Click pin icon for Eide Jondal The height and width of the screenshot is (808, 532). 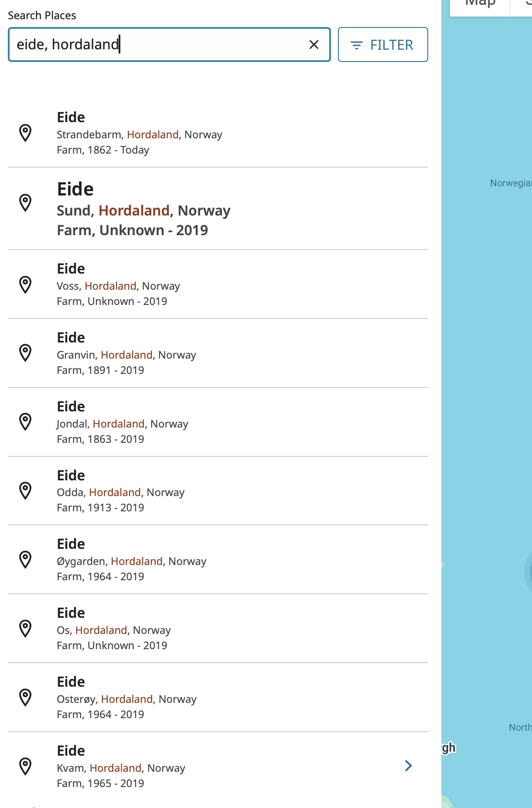click(x=26, y=422)
